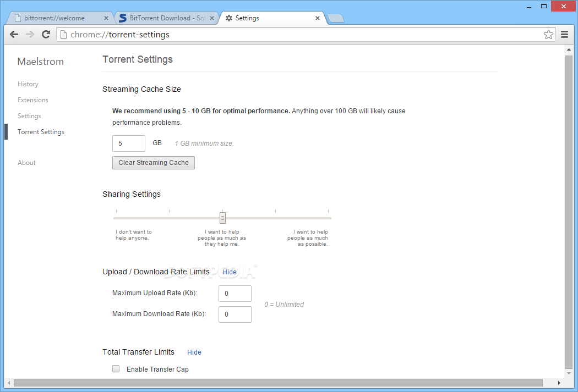Screen dimensions: 578x392
Task: Click the page icon in the address bar
Action: pos(63,34)
